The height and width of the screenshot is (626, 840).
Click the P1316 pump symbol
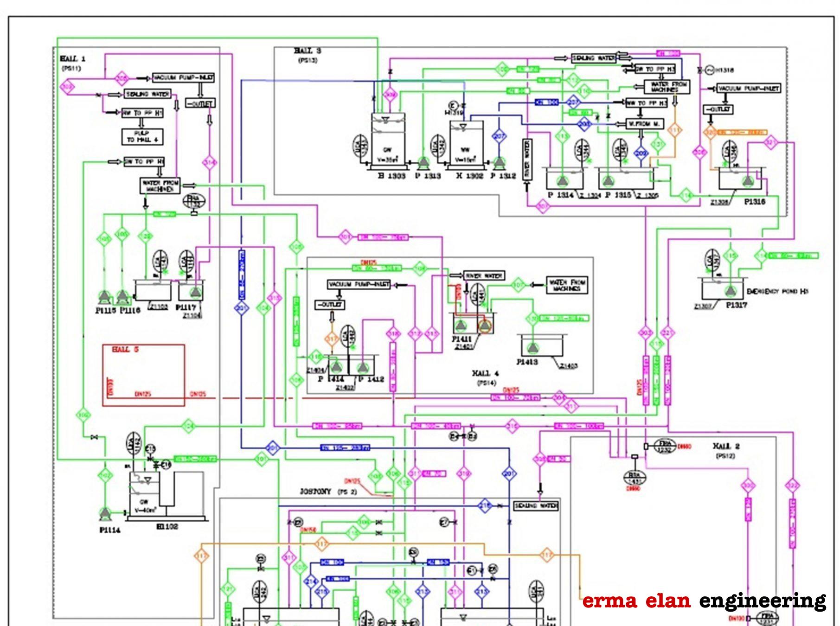pos(748,181)
